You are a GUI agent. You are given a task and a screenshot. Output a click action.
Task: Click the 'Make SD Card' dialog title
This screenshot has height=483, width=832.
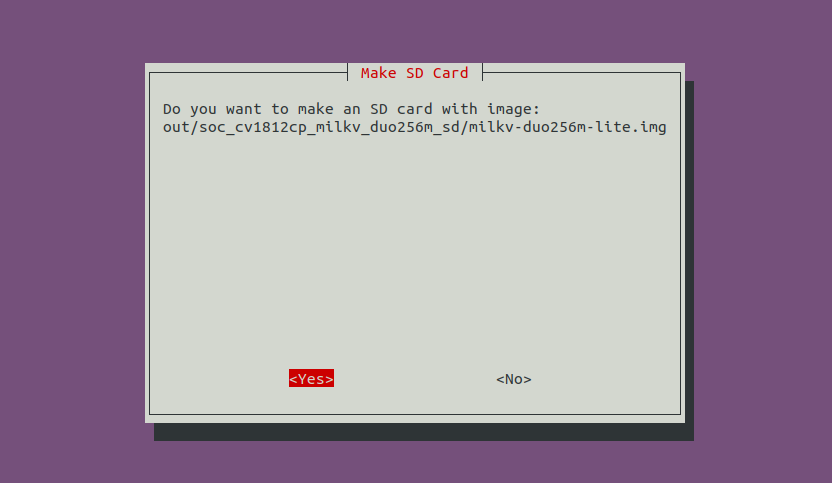coord(414,73)
